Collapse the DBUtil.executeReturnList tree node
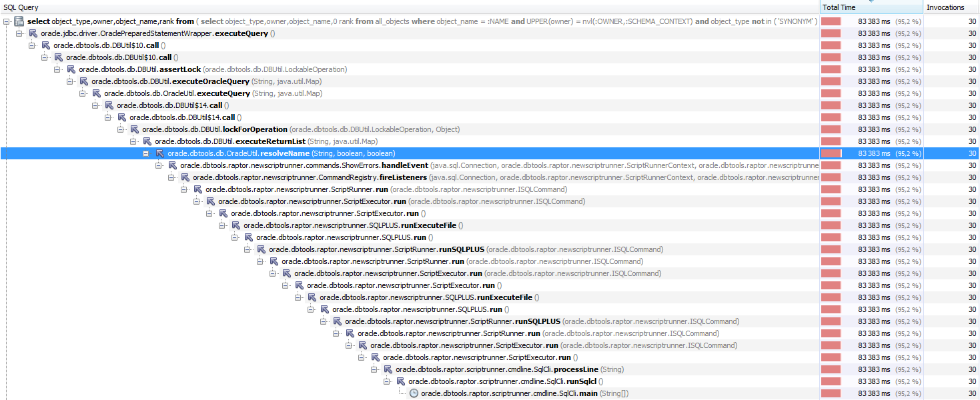This screenshot has width=980, height=400. (x=133, y=141)
